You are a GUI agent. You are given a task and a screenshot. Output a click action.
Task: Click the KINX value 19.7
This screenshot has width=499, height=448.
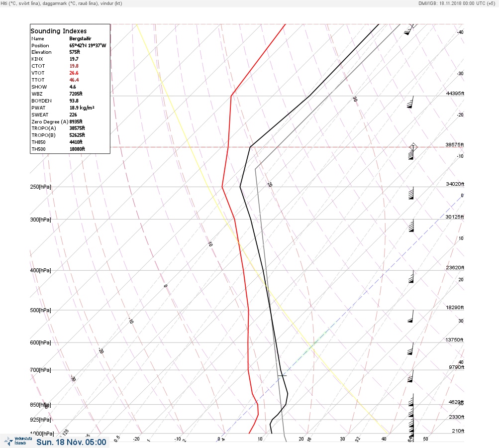(x=74, y=59)
